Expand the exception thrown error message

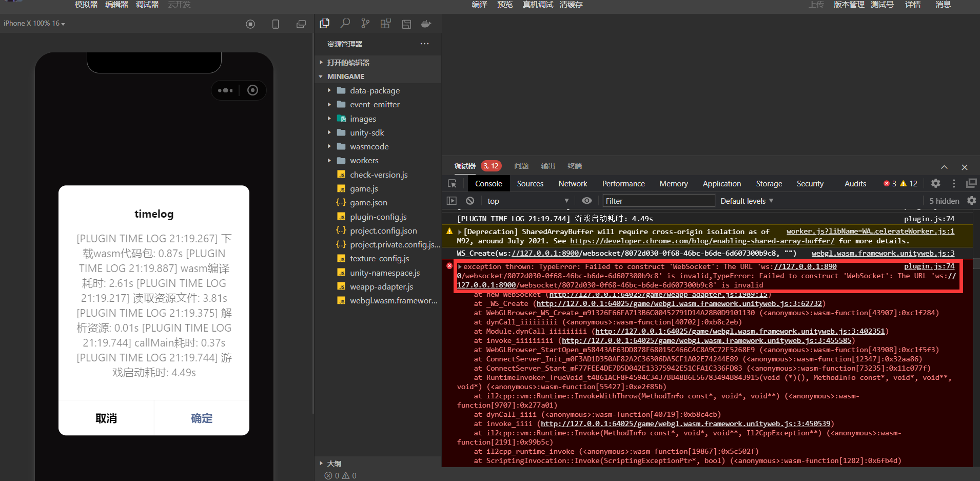[x=460, y=266]
